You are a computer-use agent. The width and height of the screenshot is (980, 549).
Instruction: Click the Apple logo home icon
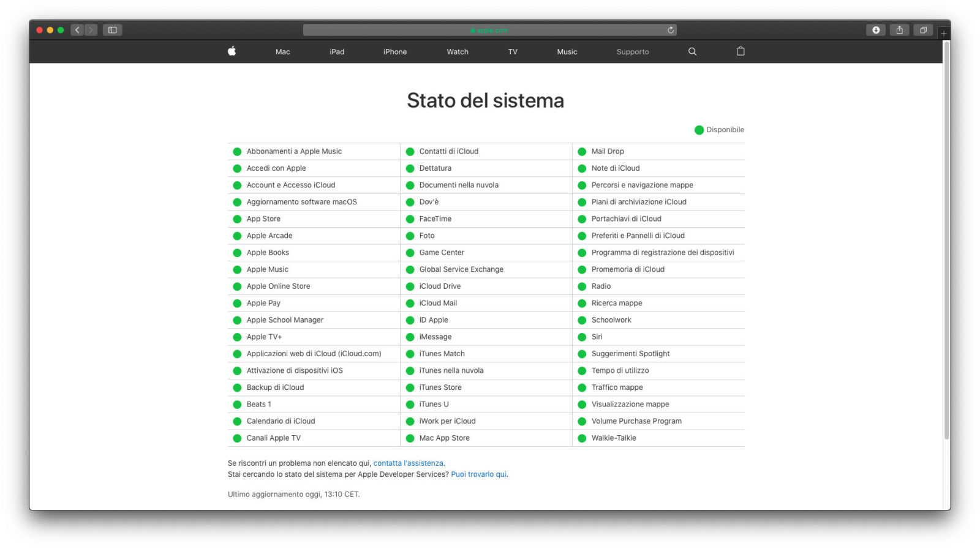tap(232, 51)
